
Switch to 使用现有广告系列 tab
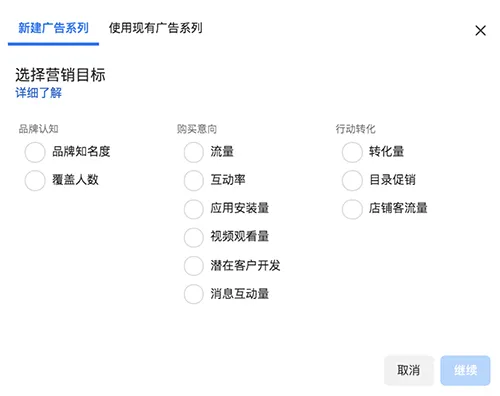155,28
